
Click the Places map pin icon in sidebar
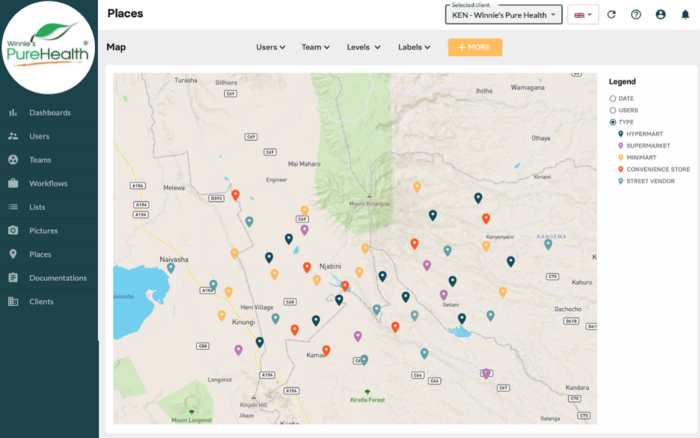click(13, 254)
